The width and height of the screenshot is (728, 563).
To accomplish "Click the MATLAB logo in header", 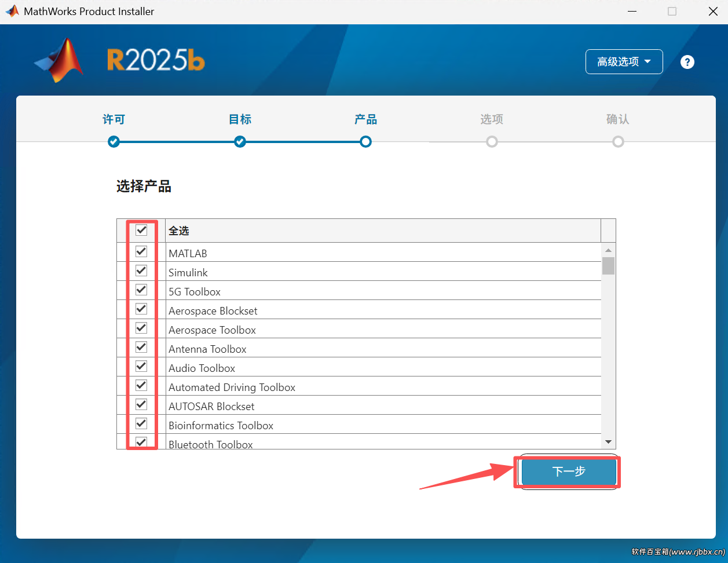I will click(x=59, y=60).
